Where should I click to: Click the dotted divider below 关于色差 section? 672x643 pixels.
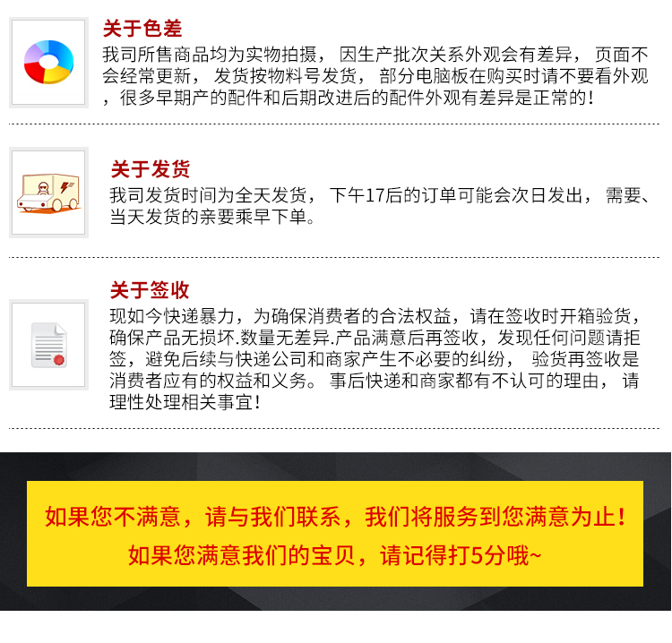[334, 124]
